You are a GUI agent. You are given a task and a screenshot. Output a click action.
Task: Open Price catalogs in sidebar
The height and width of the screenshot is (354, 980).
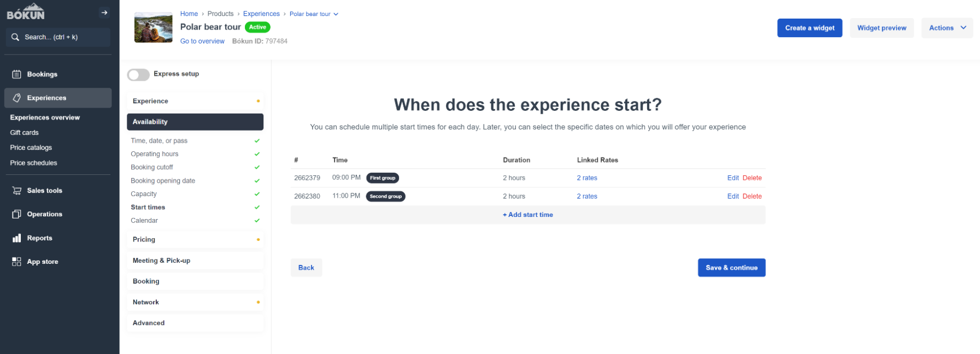coord(31,147)
